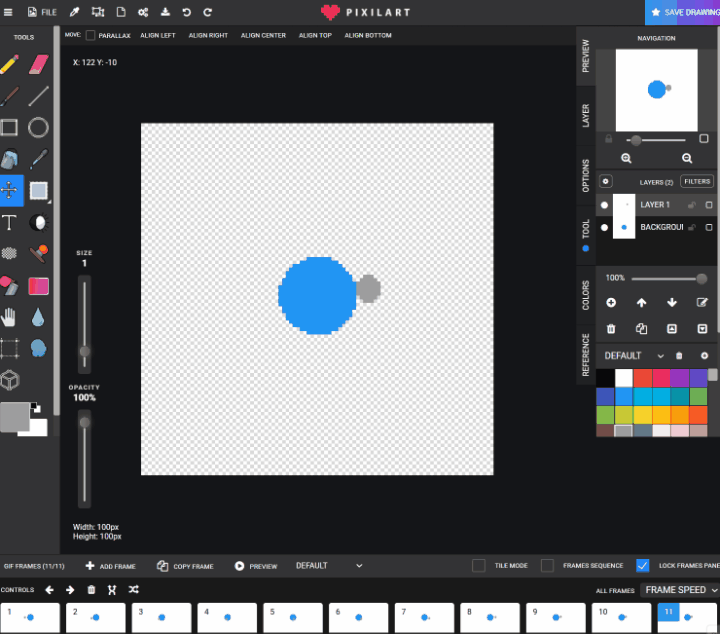Toggle the checkbox right of Layer 1
Screen dimensions: 720x634
point(709,205)
